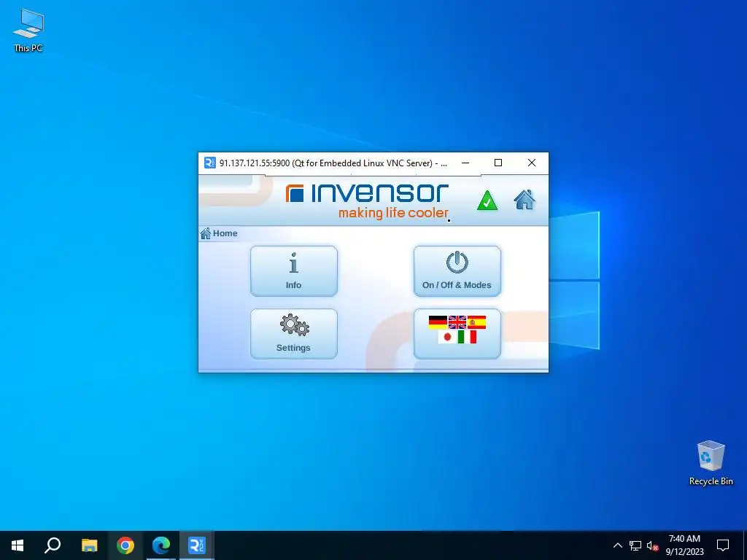Viewport: 747px width, 560px height.
Task: Click the Invensor logo
Action: [x=367, y=201]
